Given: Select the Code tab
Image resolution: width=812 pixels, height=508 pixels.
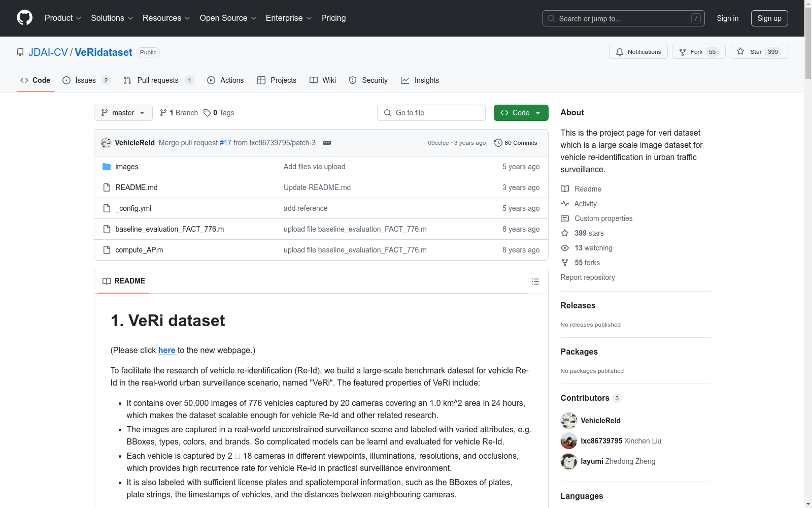Looking at the screenshot, I should (35, 80).
